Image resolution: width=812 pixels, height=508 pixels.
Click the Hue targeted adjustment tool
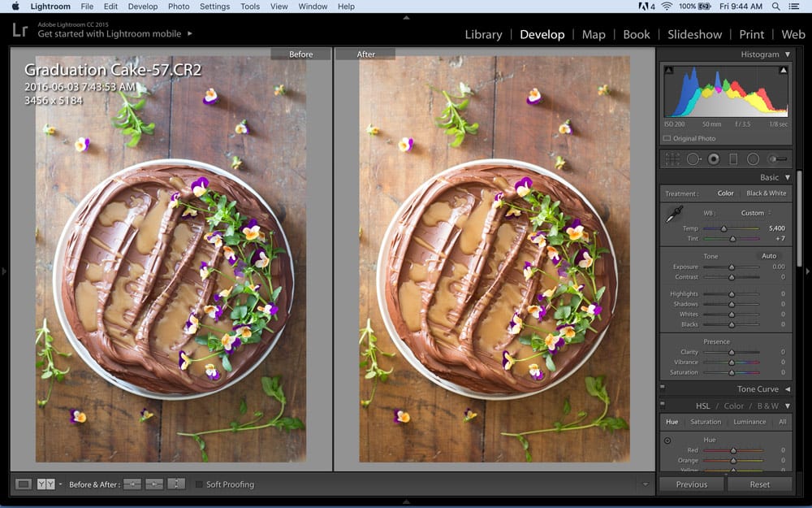(x=668, y=441)
